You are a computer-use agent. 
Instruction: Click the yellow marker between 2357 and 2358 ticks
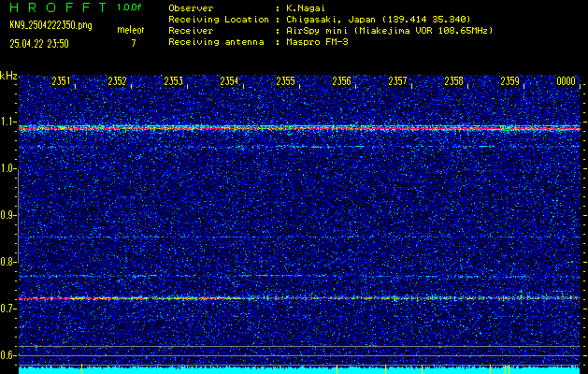point(422,368)
